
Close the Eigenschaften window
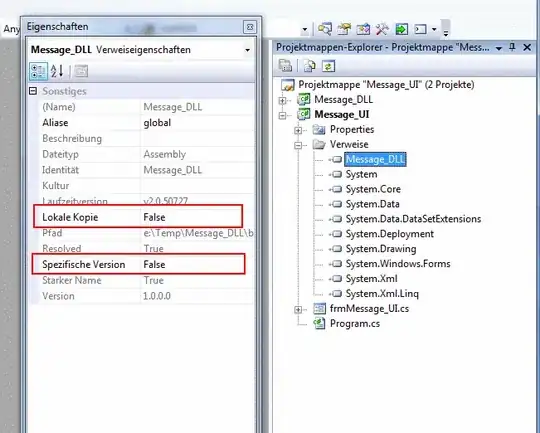[250, 27]
